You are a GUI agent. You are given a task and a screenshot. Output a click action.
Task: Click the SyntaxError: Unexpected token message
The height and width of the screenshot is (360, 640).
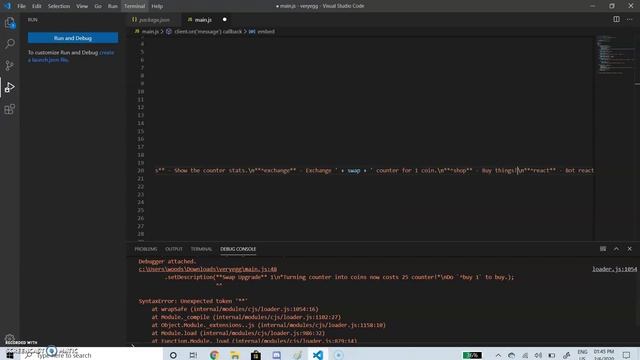coord(193,301)
